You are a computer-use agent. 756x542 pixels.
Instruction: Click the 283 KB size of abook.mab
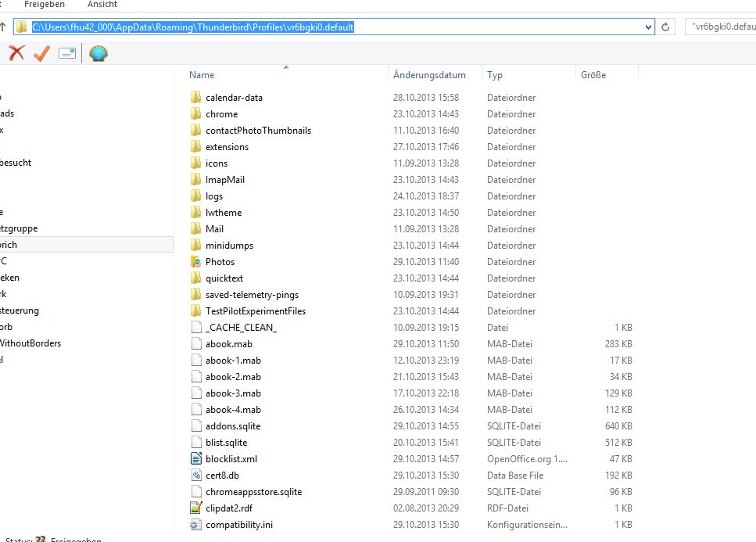pos(618,344)
